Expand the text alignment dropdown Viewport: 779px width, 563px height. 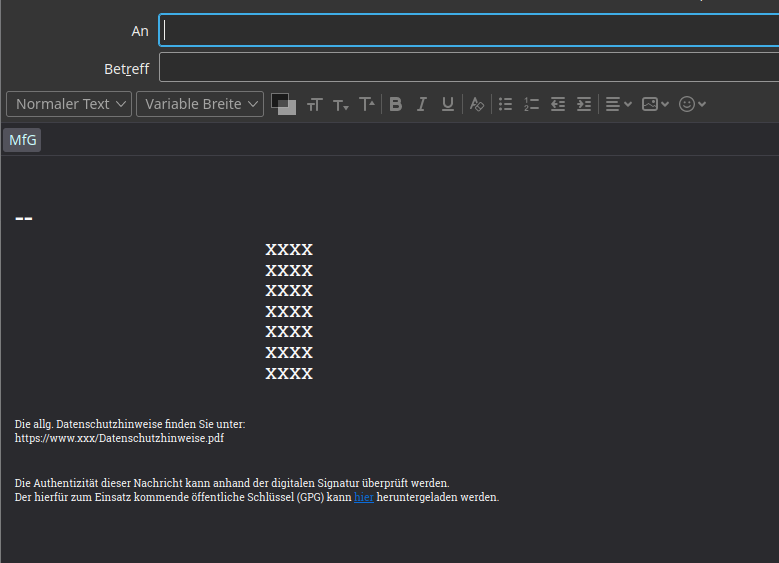click(618, 104)
